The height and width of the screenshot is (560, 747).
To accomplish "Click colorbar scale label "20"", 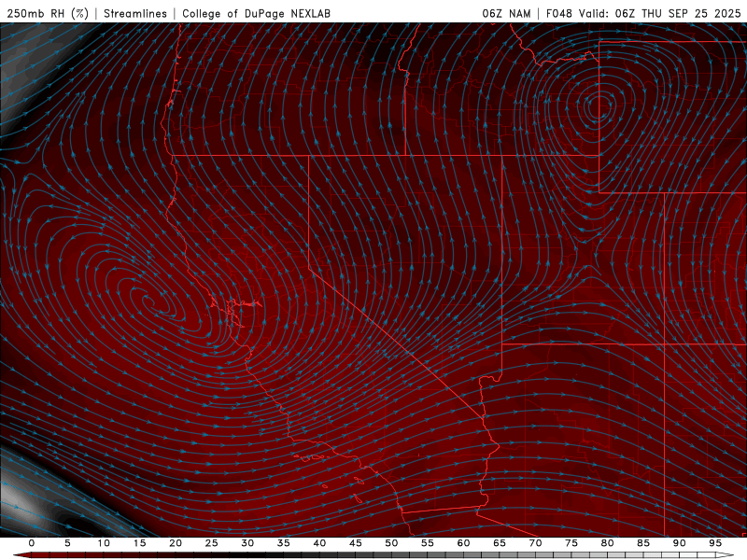I will click(x=176, y=543).
